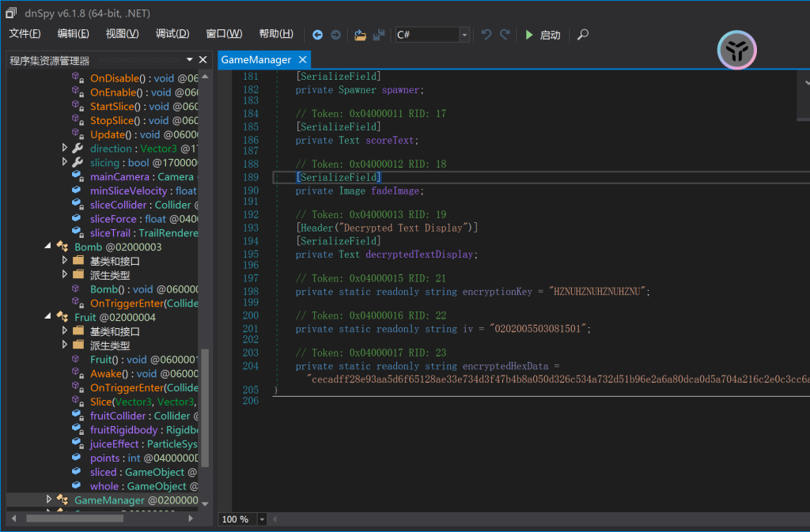Click the class icon beside Bomb @02000003
Viewport: 810px width, 532px height.
pyautogui.click(x=62, y=247)
